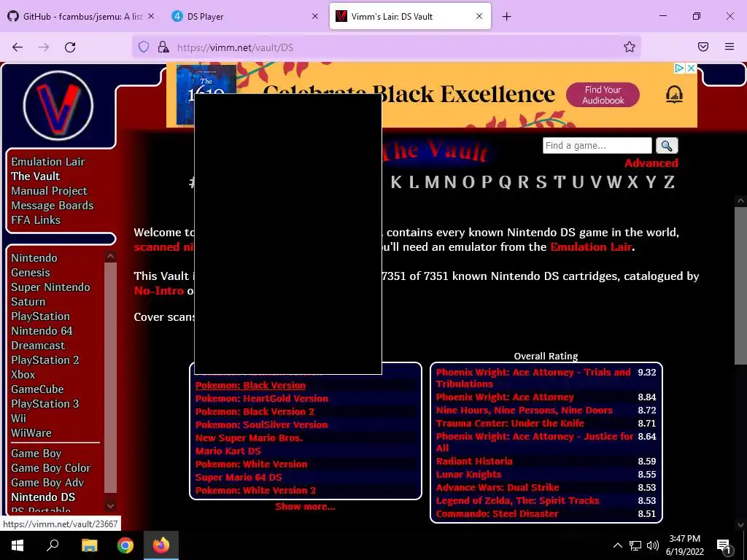The width and height of the screenshot is (747, 560).
Task: Close the DS Player tab
Action: tap(315, 16)
